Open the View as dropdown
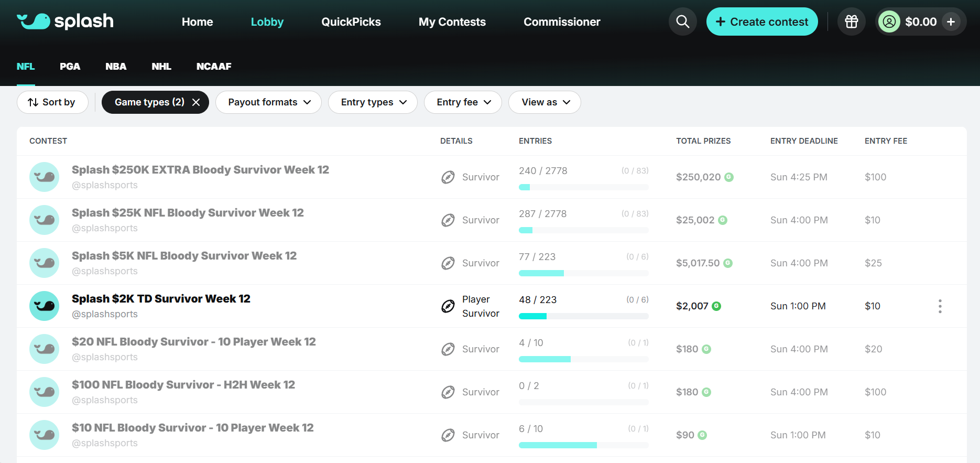This screenshot has width=980, height=463. [x=545, y=102]
